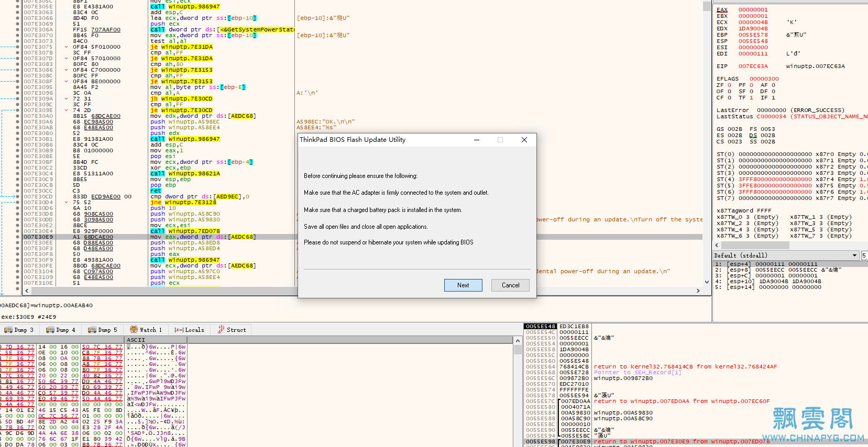Switch to the Locals tab
This screenshot has width=868, height=447.
coord(190,330)
